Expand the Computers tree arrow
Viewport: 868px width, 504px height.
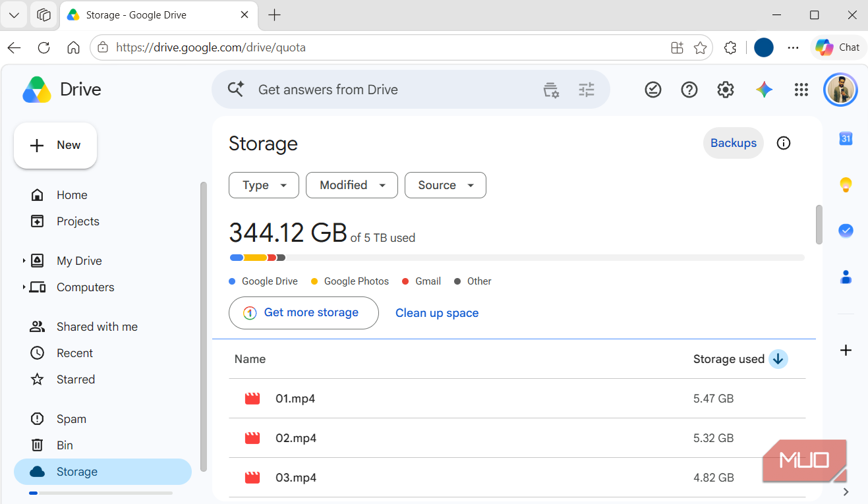click(x=24, y=287)
